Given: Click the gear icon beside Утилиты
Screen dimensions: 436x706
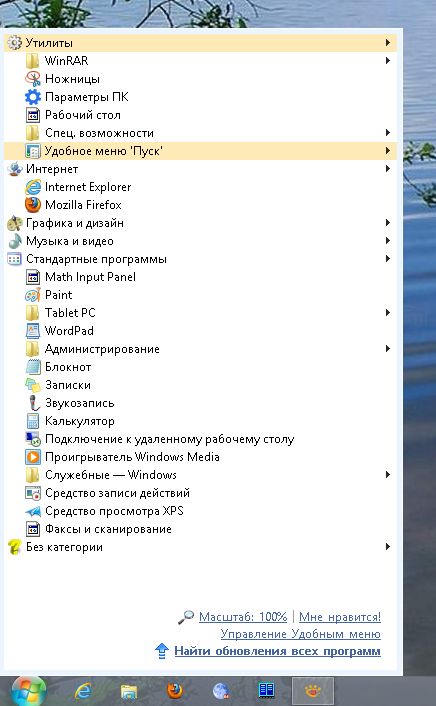Looking at the screenshot, I should tap(15, 43).
